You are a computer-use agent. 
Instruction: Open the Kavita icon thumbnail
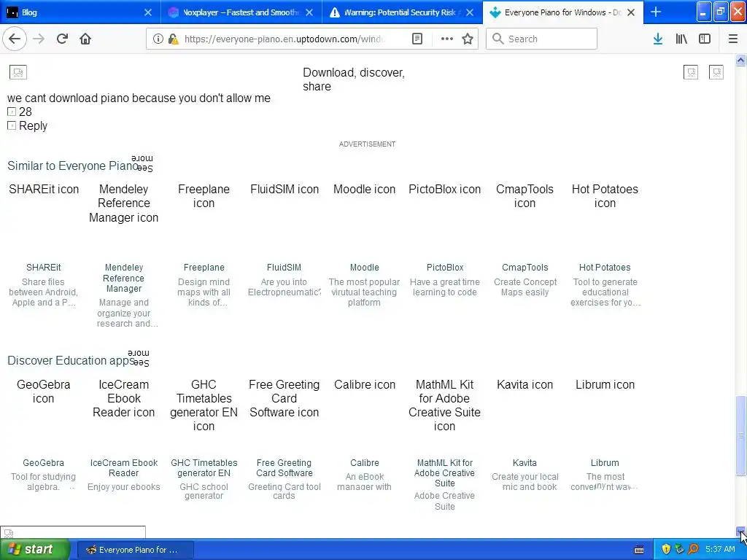[525, 385]
